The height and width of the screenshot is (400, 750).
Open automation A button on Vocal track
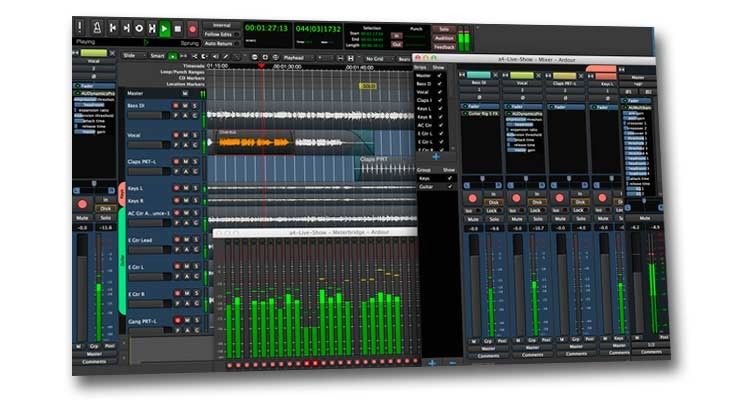click(186, 145)
